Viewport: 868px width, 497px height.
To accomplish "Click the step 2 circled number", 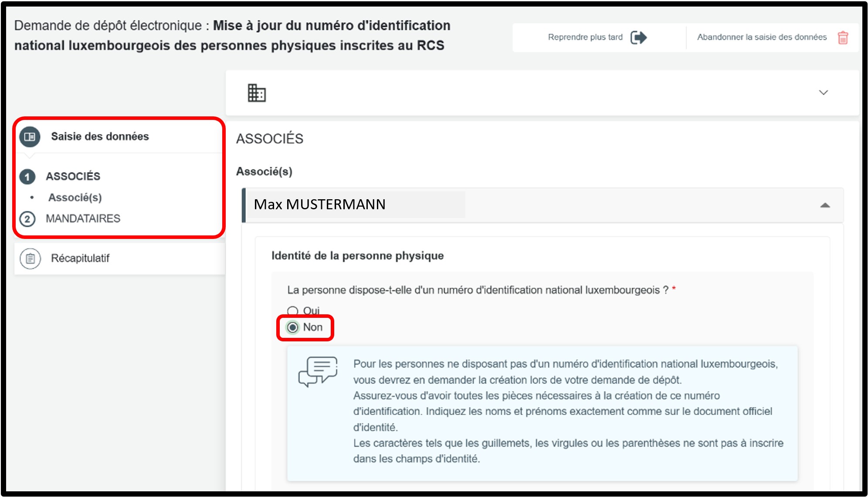I will click(x=27, y=219).
